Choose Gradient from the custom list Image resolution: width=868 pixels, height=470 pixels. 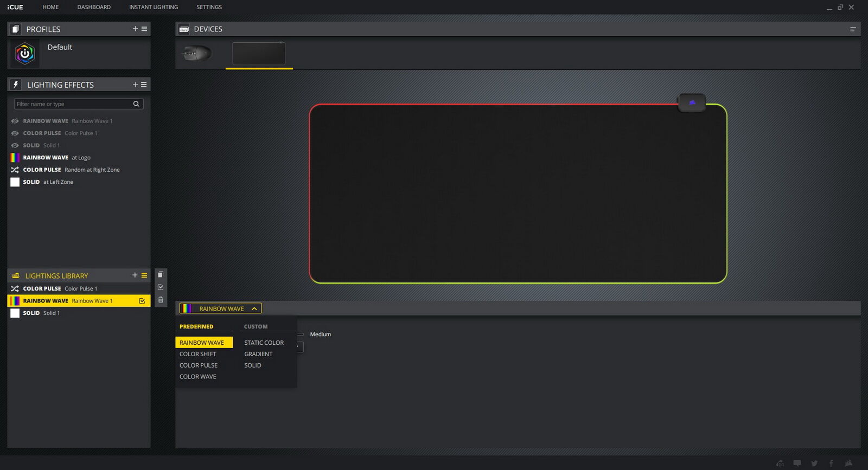point(259,354)
